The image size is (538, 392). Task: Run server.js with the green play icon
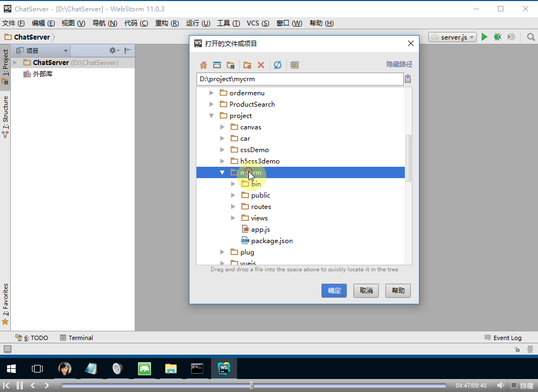click(484, 37)
